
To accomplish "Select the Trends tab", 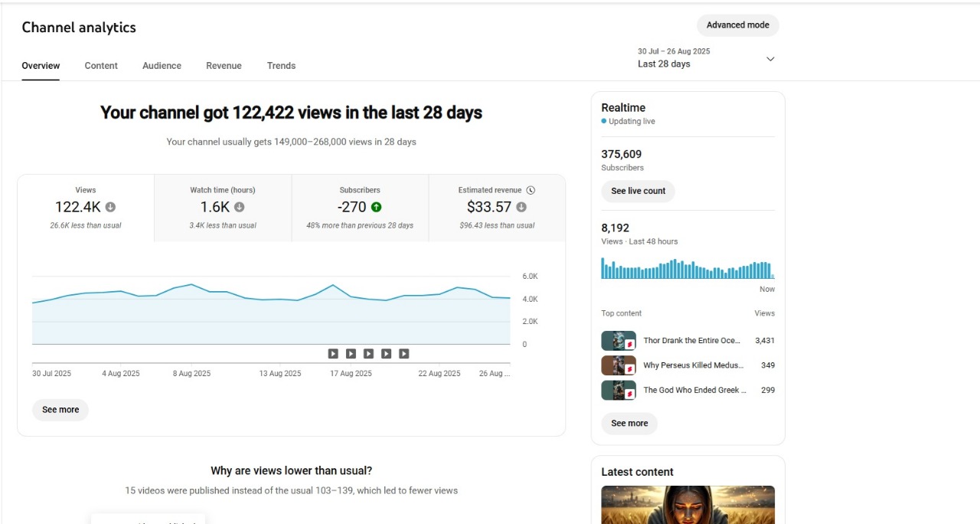I will 281,66.
